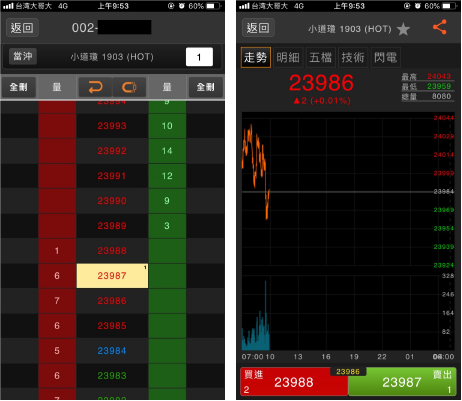This screenshot has height=401, width=462.
Task: Tap the orange share icon
Action: 440,27
